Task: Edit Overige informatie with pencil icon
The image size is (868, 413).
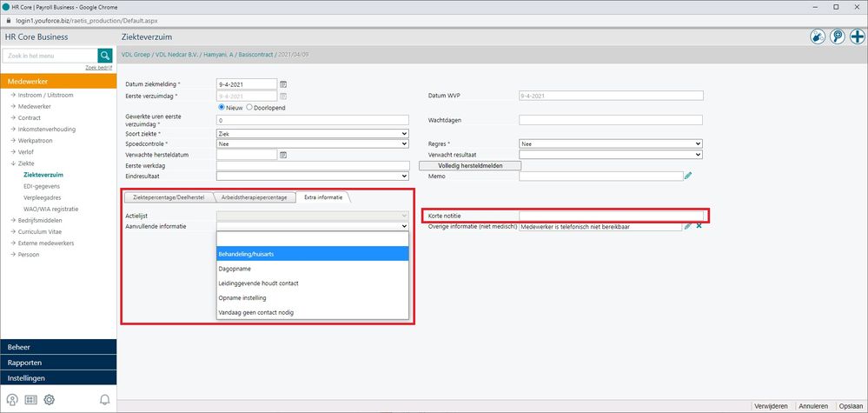Action: (688, 226)
